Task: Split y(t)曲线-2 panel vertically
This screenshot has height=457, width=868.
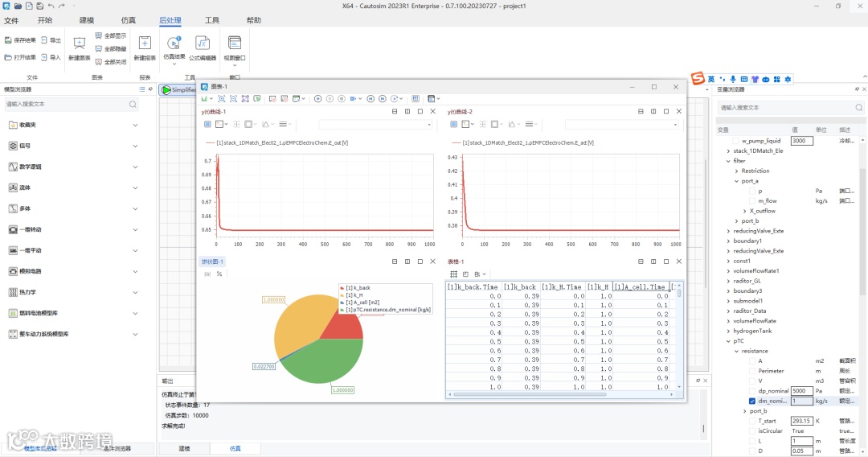Action: [x=653, y=111]
